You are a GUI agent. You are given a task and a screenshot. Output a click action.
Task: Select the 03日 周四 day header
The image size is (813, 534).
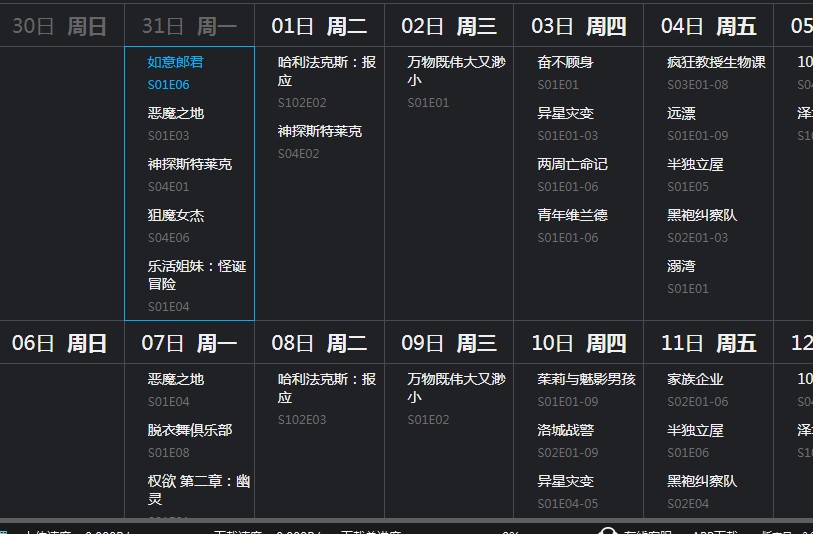(578, 26)
